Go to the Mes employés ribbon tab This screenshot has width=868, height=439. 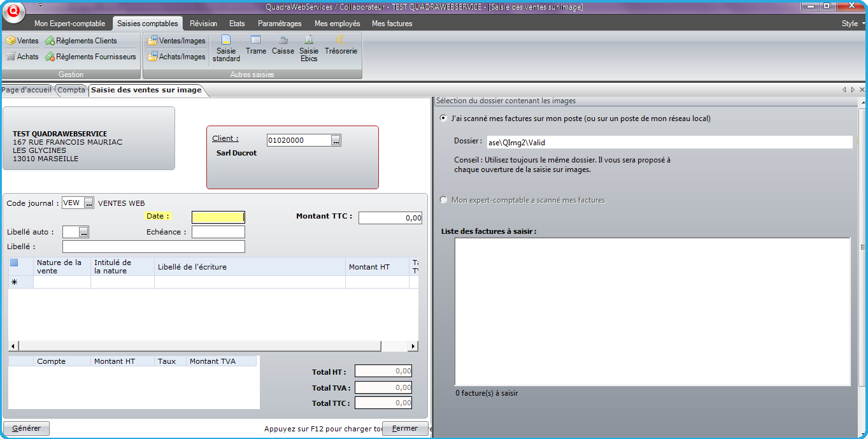[x=338, y=24]
